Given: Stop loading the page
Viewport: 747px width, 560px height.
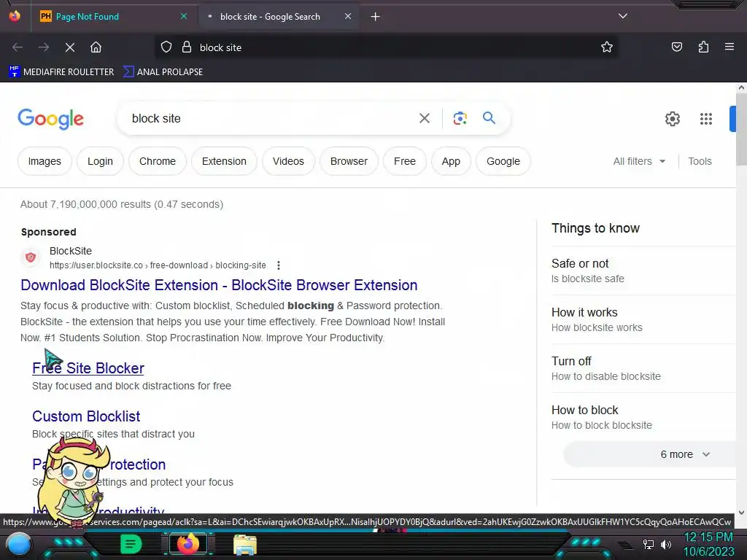Looking at the screenshot, I should [70, 47].
